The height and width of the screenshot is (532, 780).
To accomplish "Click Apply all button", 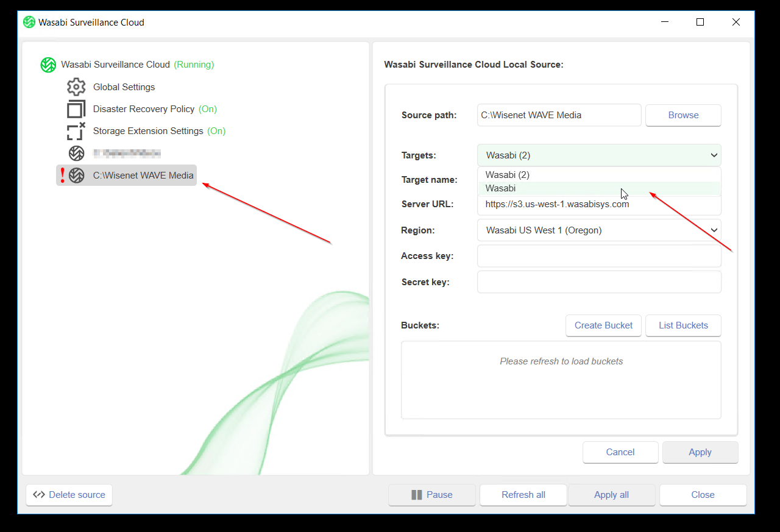I will click(611, 495).
